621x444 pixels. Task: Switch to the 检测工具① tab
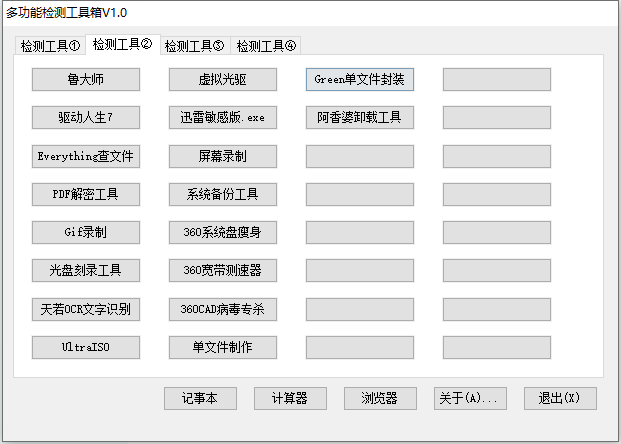[x=50, y=46]
